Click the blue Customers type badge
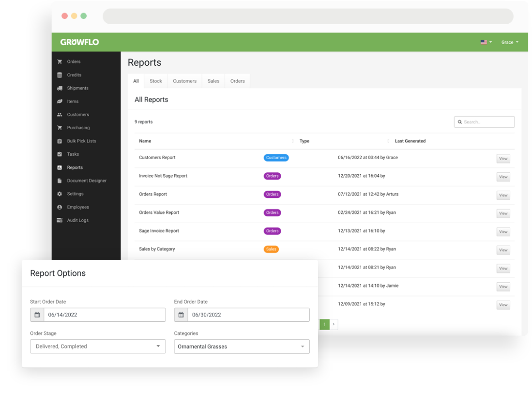The width and height of the screenshot is (532, 393). tap(276, 158)
